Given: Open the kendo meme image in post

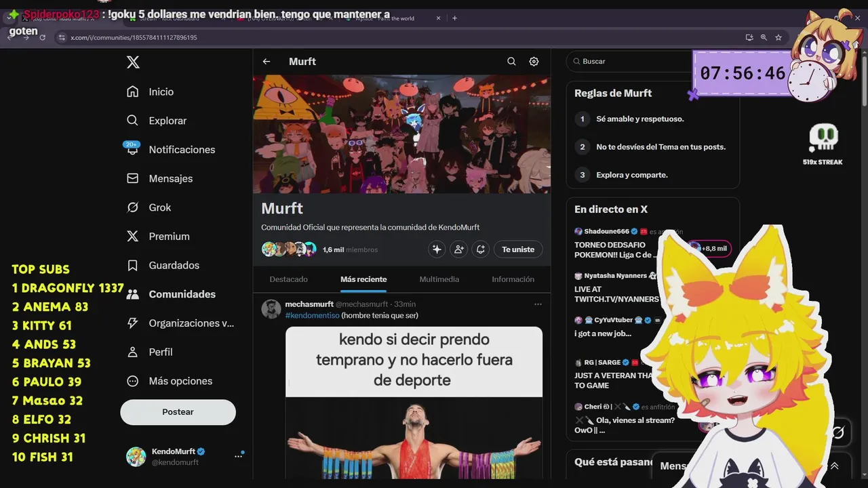Looking at the screenshot, I should [414, 403].
